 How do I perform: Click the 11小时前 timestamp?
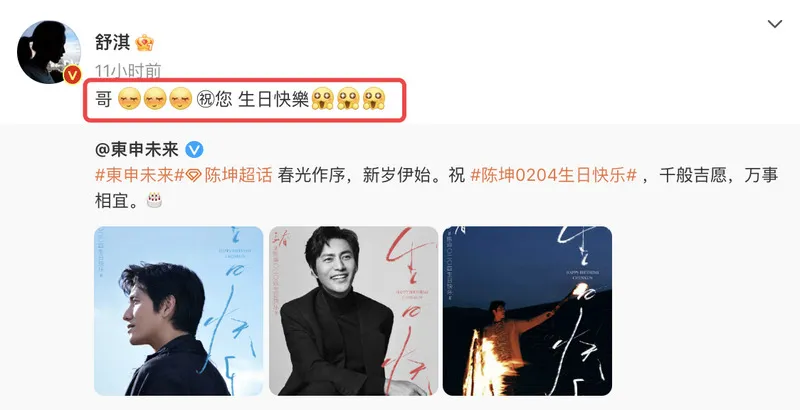(128, 71)
